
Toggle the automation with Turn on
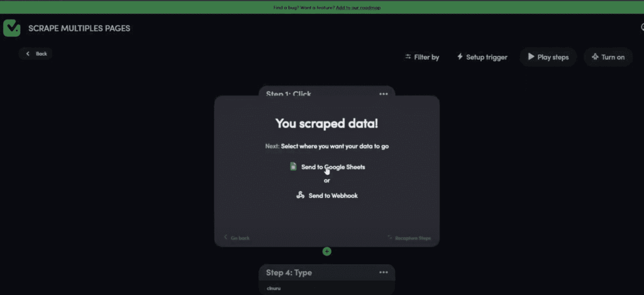tap(608, 57)
